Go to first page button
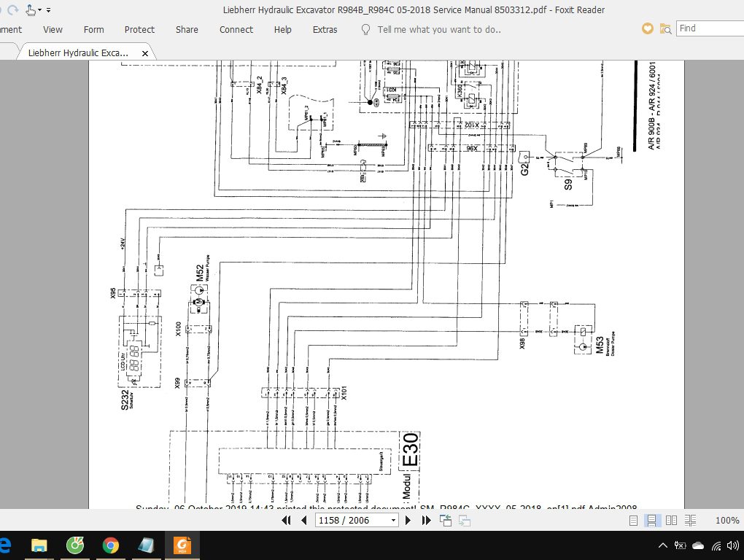 pyautogui.click(x=286, y=521)
